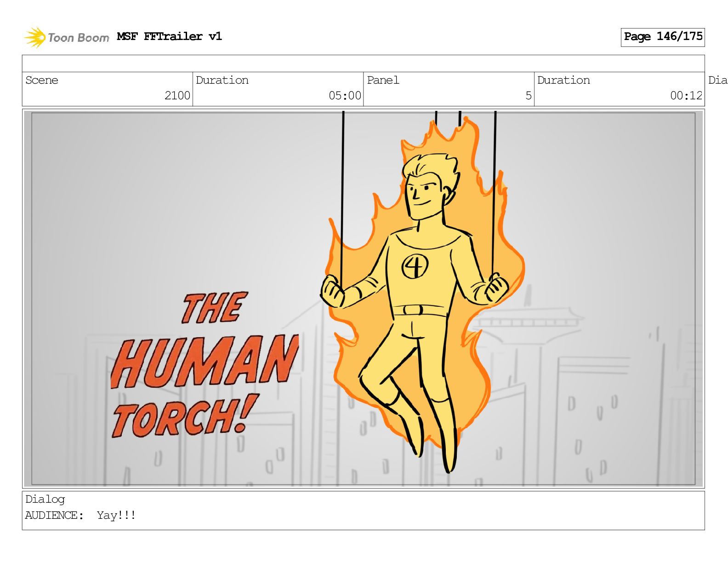Click the Panel label

[383, 80]
